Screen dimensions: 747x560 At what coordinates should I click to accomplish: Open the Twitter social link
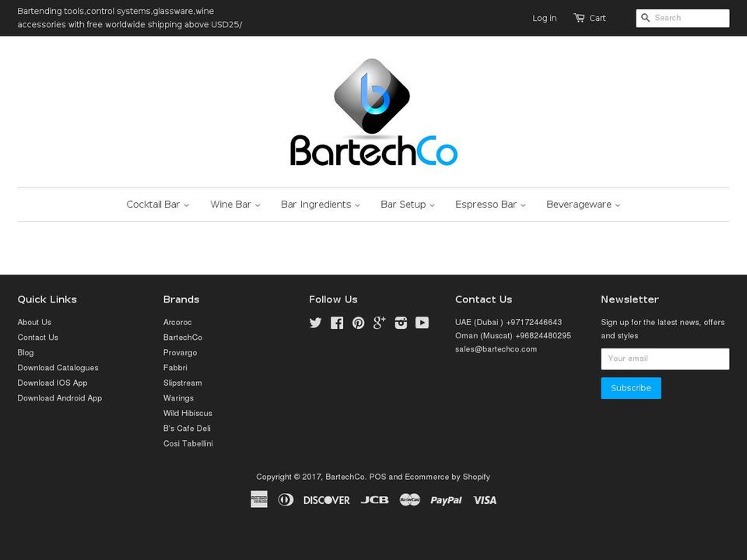pyautogui.click(x=315, y=323)
